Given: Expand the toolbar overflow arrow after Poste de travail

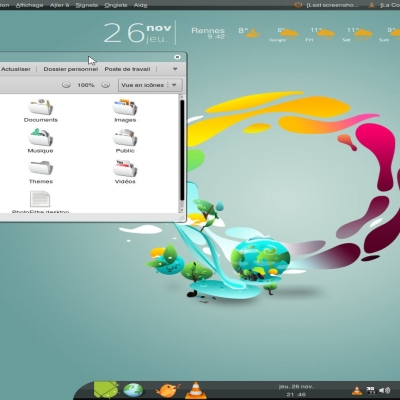Looking at the screenshot, I should [x=175, y=69].
